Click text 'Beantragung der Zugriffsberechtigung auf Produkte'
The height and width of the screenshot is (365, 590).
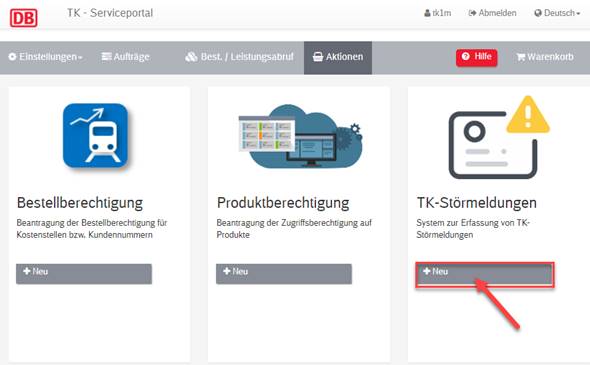[x=294, y=229]
